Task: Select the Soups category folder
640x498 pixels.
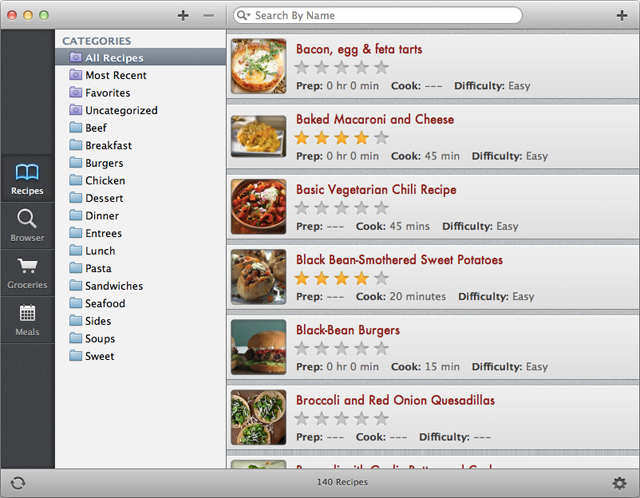Action: click(x=140, y=338)
